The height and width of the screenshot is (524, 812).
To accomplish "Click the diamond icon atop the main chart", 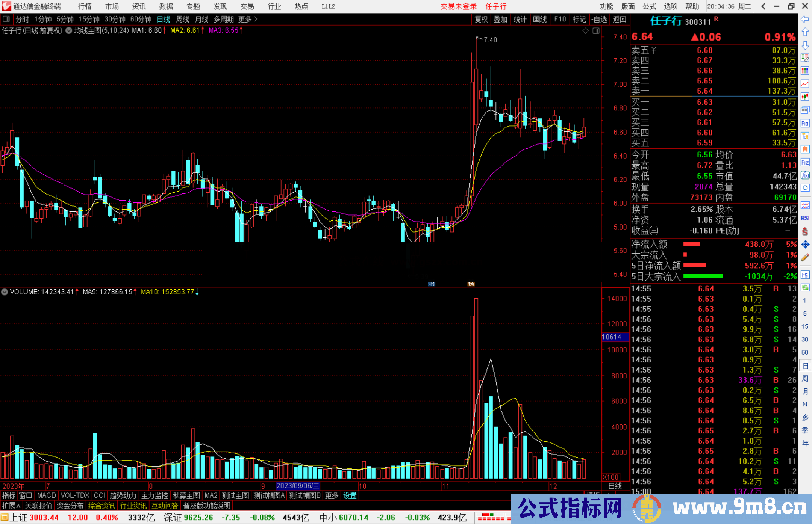I will click(585, 31).
